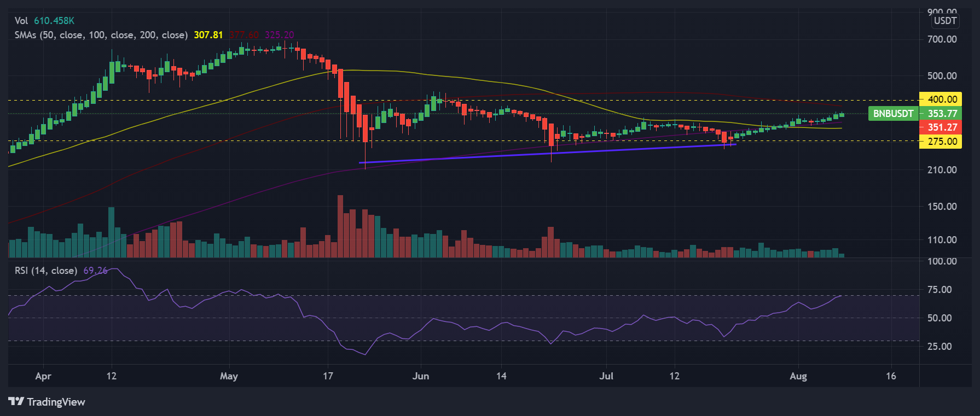The height and width of the screenshot is (416, 980).
Task: Click the SMA 50 value 307.81
Action: [x=208, y=35]
